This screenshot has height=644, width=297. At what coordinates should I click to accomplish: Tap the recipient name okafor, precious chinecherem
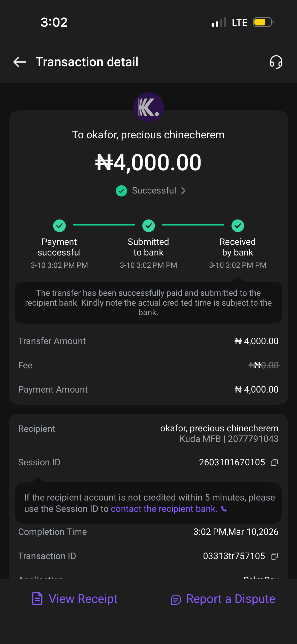pyautogui.click(x=219, y=428)
